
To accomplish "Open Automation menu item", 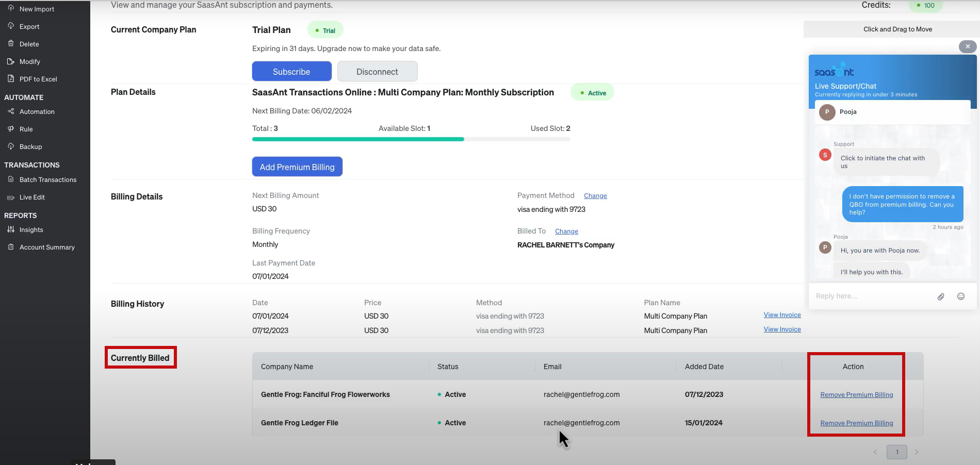I will tap(37, 111).
